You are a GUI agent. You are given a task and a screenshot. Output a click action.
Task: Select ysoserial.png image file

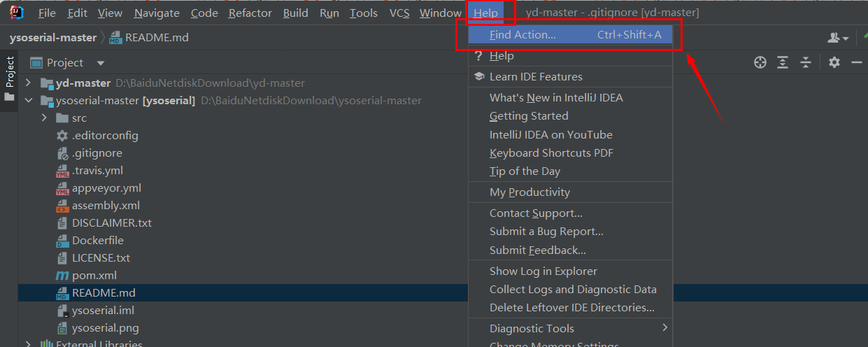[x=106, y=328]
